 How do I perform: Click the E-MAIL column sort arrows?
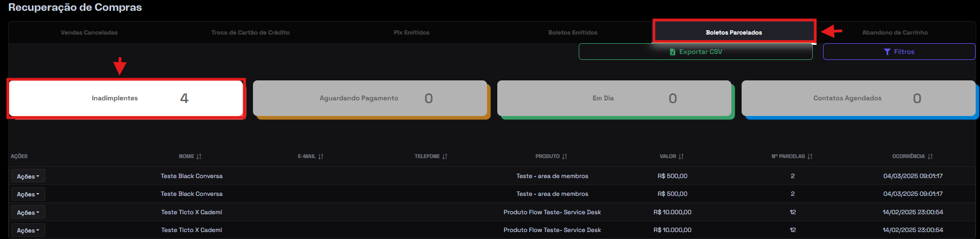(x=320, y=156)
